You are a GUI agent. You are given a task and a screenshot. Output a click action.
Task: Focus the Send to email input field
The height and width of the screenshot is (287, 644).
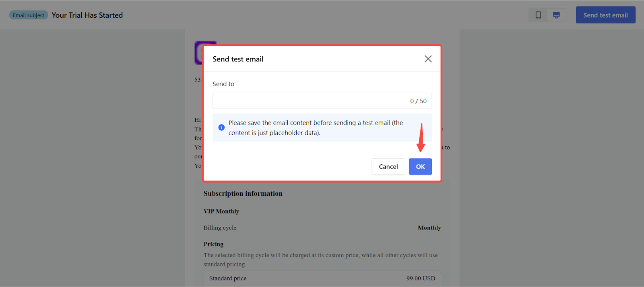[x=310, y=101]
